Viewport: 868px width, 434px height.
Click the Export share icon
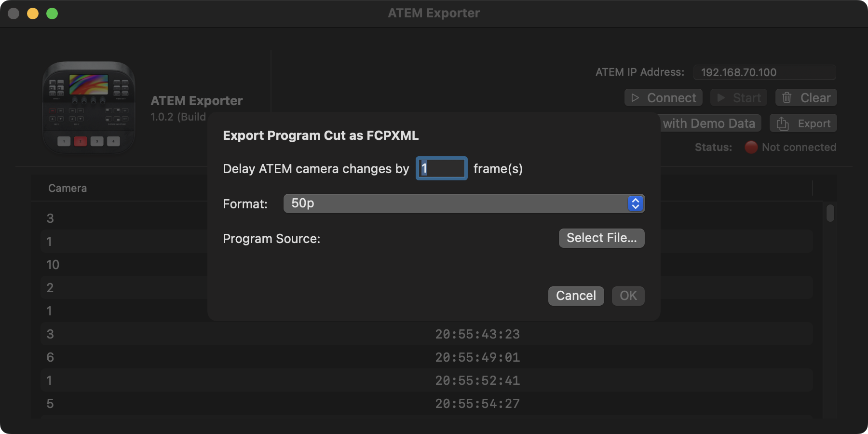point(783,124)
